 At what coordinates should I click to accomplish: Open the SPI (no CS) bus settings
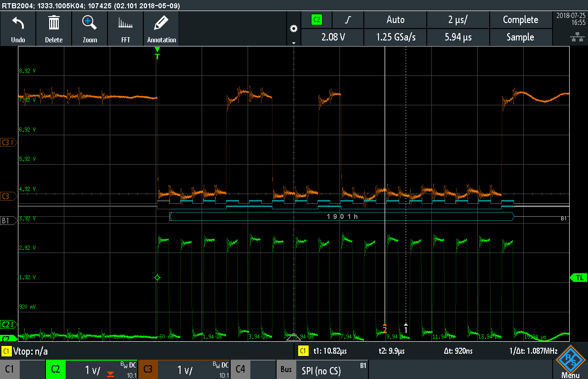(x=332, y=369)
